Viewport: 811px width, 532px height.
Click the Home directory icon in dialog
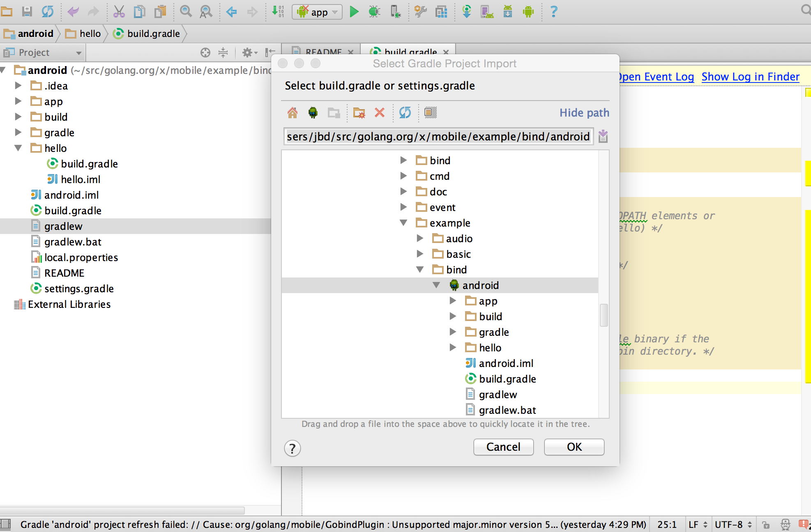tap(293, 112)
